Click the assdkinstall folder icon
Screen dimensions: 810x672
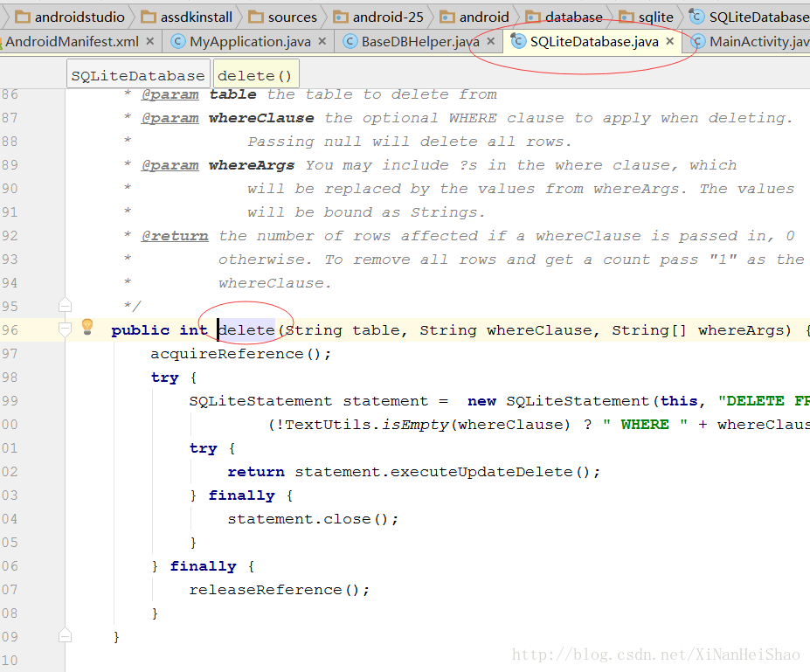[149, 17]
